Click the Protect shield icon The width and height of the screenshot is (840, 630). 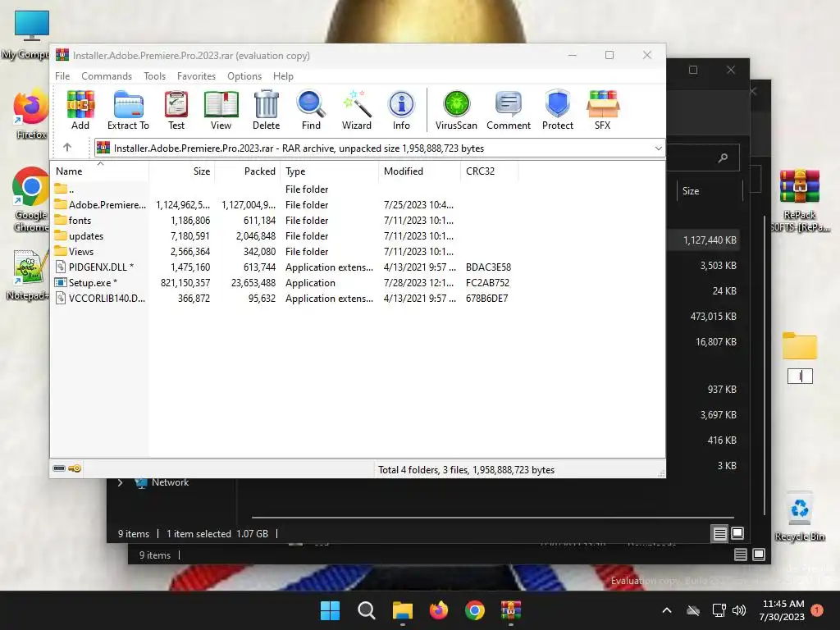(558, 110)
